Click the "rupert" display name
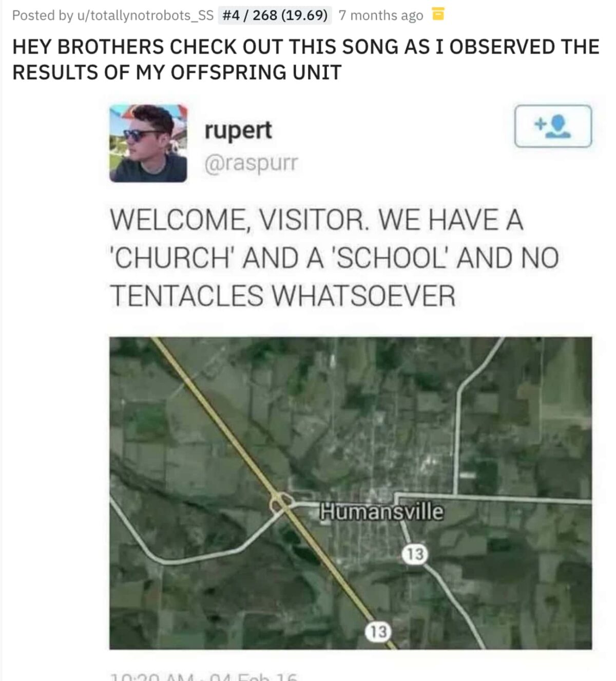Screen dimensions: 616x681 point(238,129)
